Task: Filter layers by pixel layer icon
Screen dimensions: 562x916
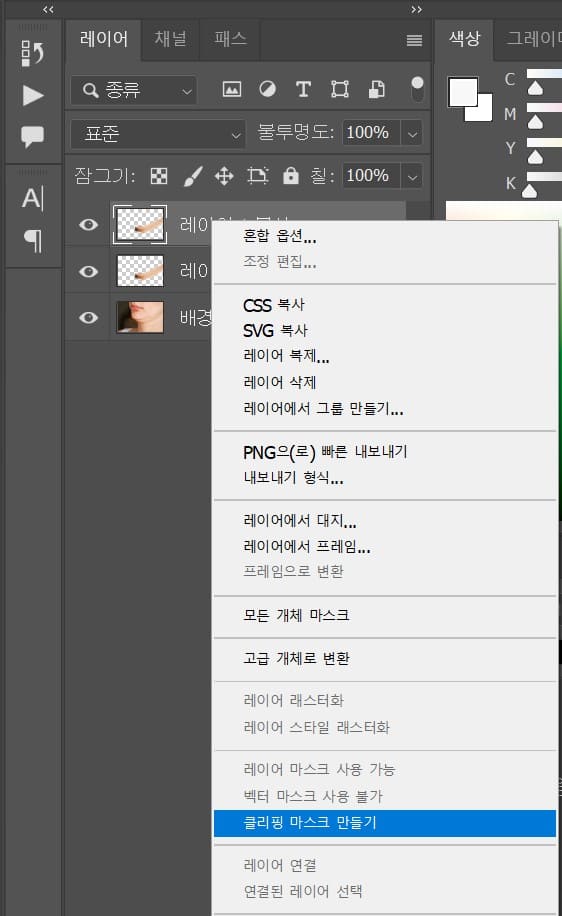Action: [x=232, y=89]
